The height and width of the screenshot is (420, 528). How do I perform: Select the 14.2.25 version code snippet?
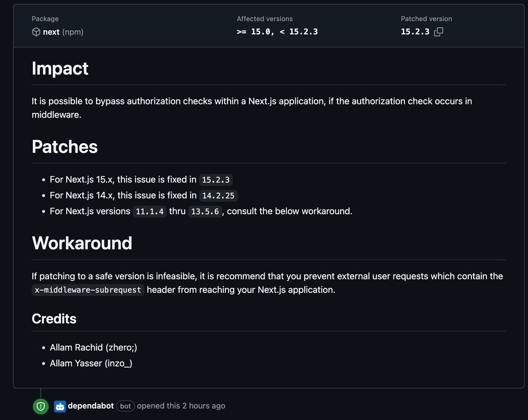(x=218, y=196)
